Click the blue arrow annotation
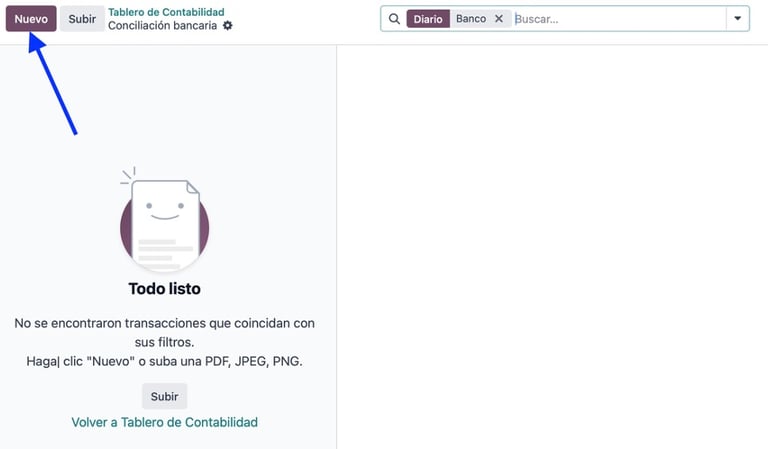Screen dimensions: 768x449 tap(52, 84)
